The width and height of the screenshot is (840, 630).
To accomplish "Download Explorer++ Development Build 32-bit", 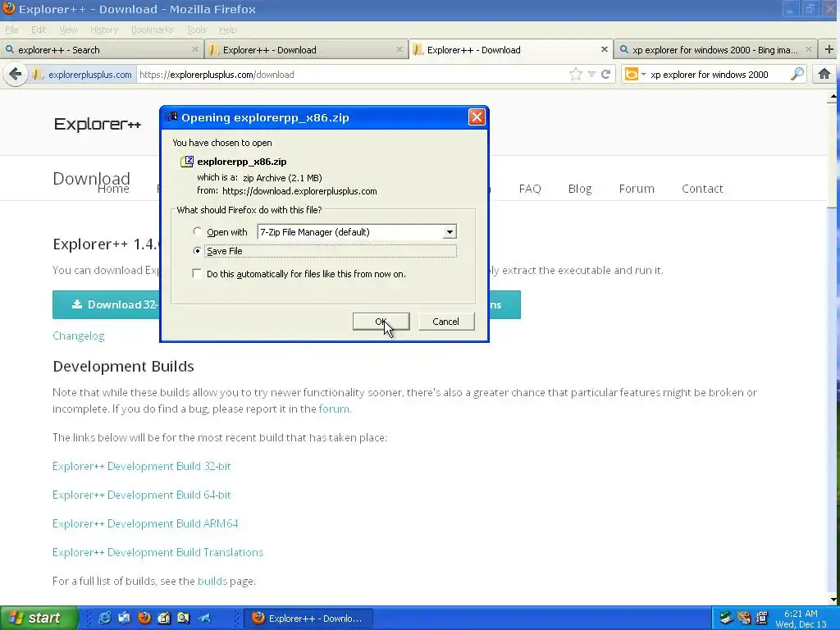I will (x=141, y=466).
